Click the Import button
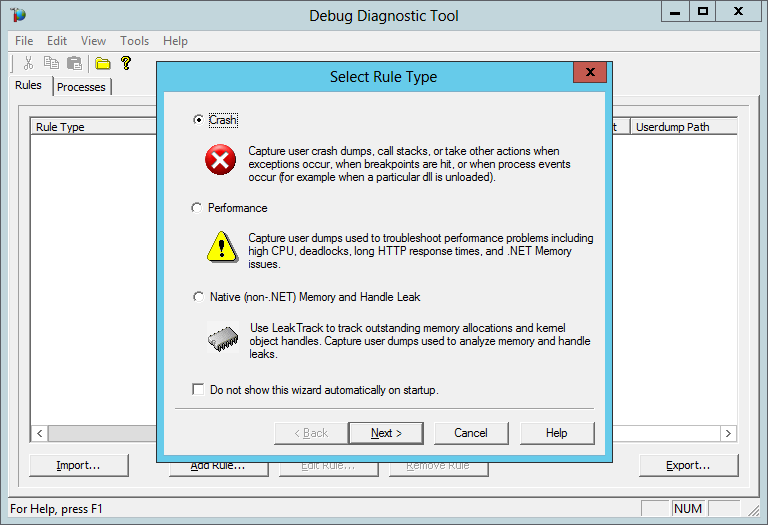This screenshot has width=768, height=525. click(78, 465)
